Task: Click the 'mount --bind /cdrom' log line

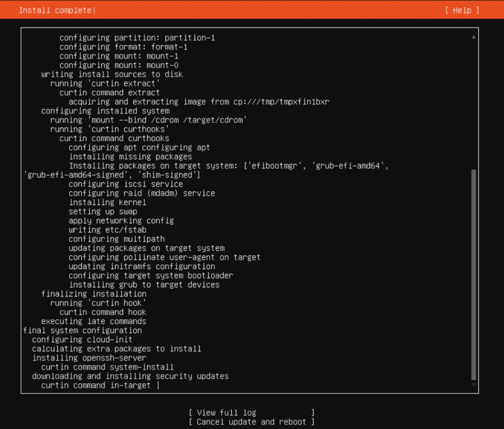Action: [x=149, y=120]
